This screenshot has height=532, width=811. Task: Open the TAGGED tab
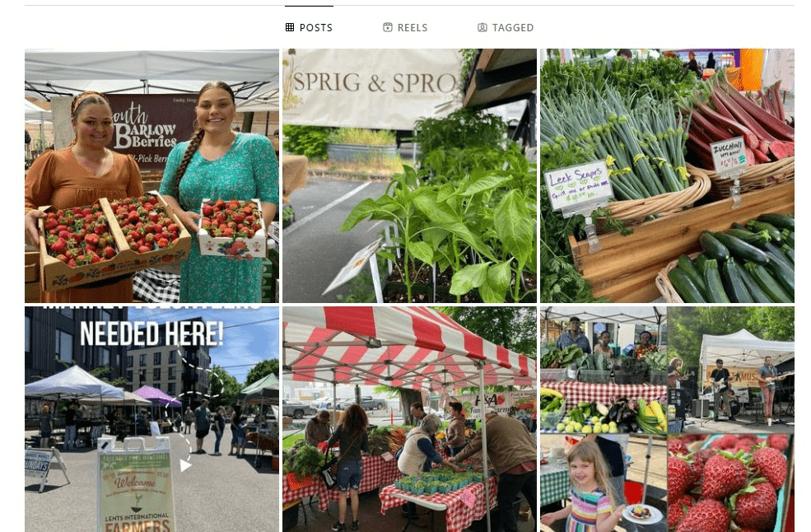click(506, 27)
